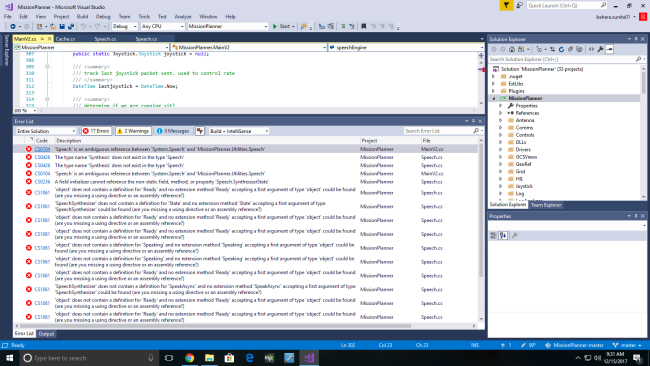The image size is (650, 366).
Task: Click the Open File folder icon
Action: (x=53, y=26)
